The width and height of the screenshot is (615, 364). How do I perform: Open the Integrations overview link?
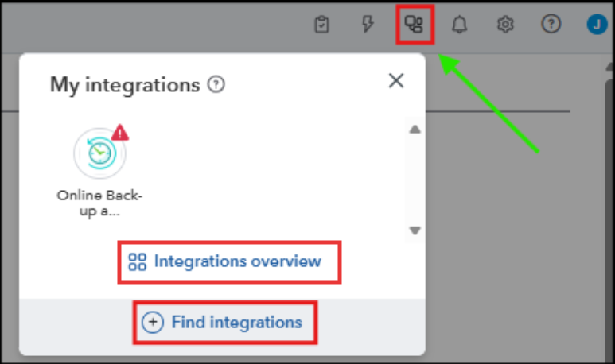tap(237, 261)
